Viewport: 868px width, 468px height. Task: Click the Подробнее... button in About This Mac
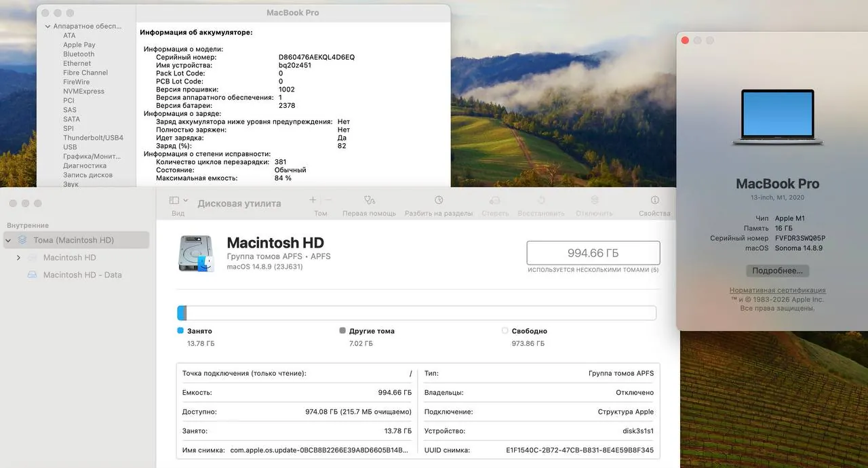(x=778, y=271)
